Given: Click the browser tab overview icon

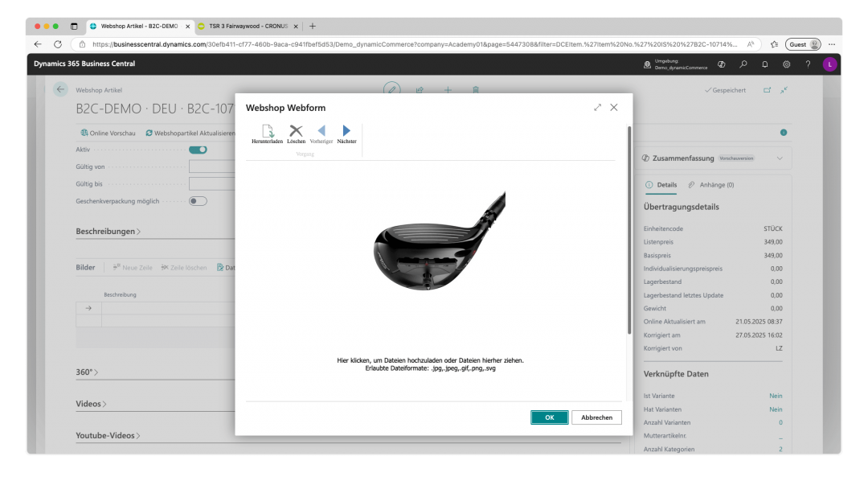Looking at the screenshot, I should [x=74, y=26].
